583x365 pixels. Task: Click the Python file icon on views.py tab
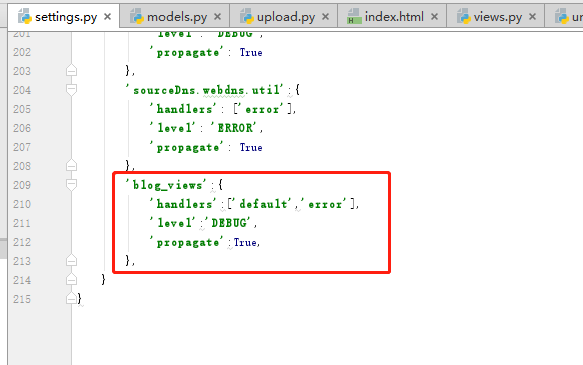464,17
